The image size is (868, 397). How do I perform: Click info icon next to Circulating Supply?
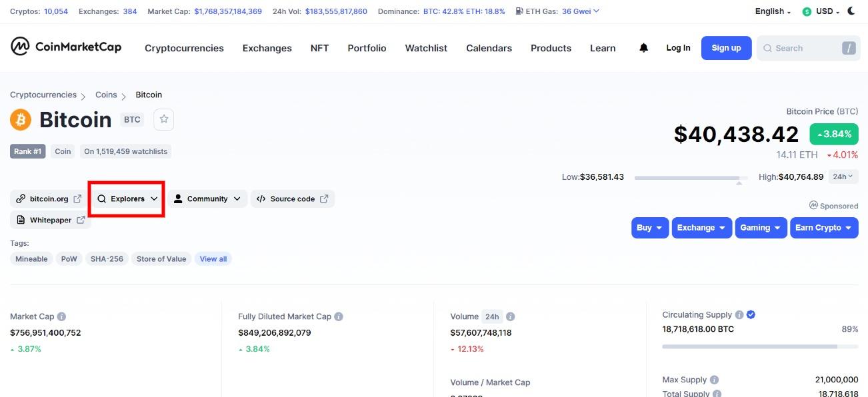click(739, 315)
